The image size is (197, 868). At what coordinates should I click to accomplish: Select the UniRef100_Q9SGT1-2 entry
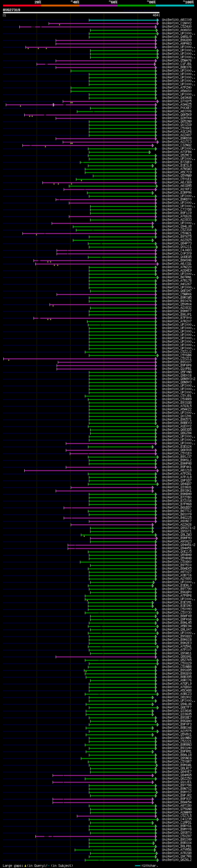178,528
